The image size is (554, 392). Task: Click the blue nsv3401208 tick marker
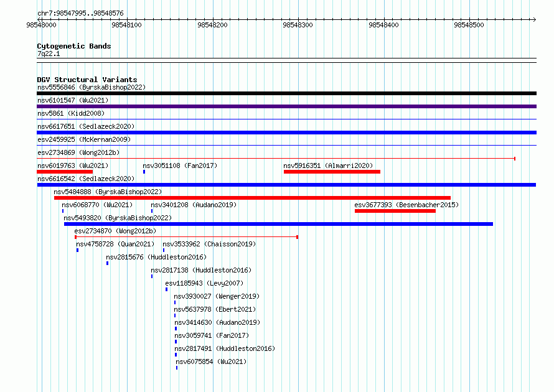152,211
